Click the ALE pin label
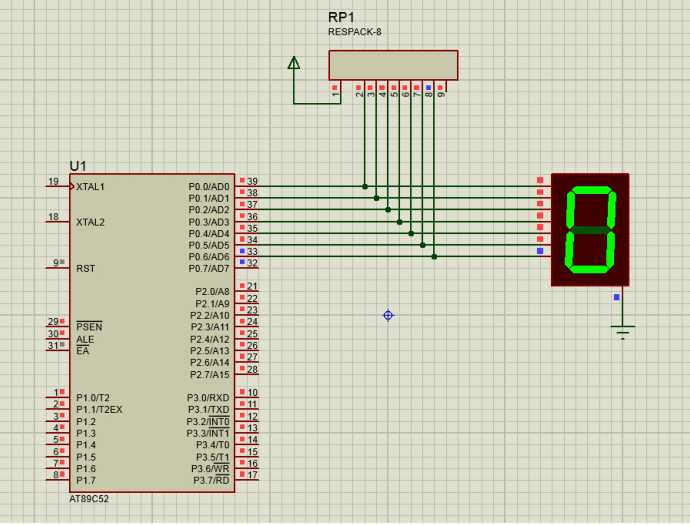Image resolution: width=690 pixels, height=525 pixels. tap(85, 339)
